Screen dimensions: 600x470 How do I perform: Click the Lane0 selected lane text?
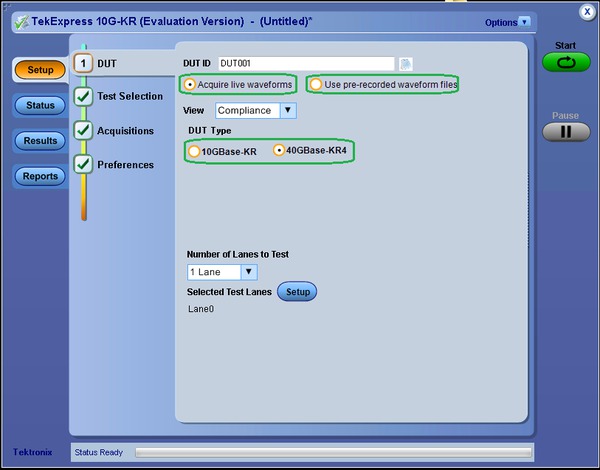pos(201,309)
